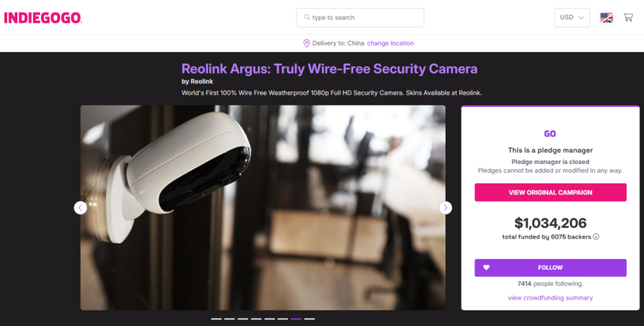Image resolution: width=644 pixels, height=326 pixels.
Task: Follow this campaign
Action: click(550, 268)
